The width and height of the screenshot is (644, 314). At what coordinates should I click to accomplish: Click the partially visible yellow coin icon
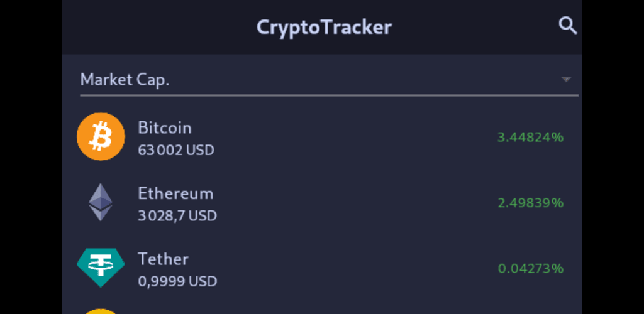[101, 311]
